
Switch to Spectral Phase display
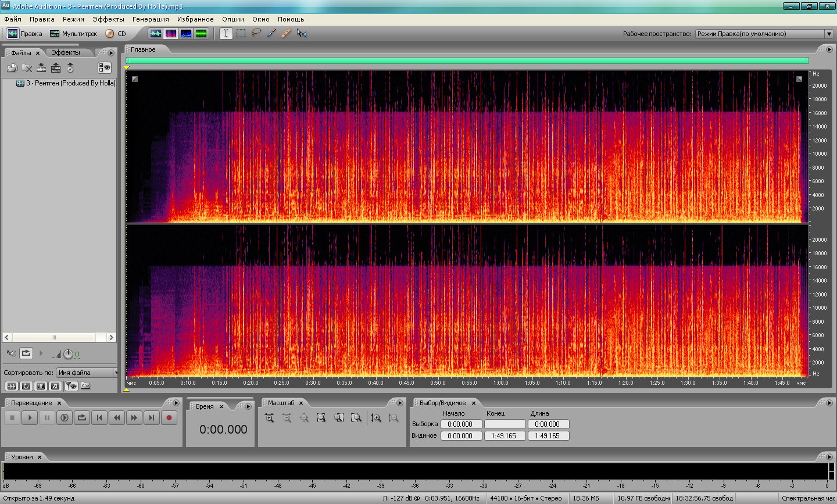[x=201, y=34]
